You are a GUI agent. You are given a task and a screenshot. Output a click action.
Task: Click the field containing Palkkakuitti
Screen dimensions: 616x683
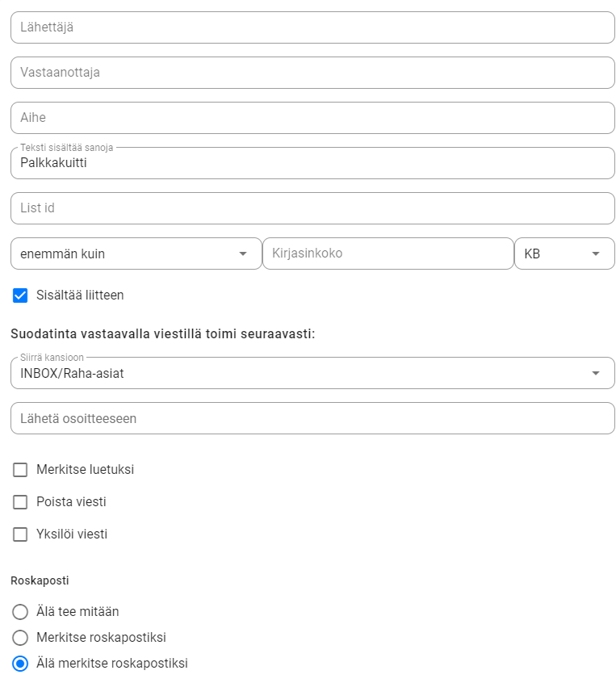click(312, 163)
